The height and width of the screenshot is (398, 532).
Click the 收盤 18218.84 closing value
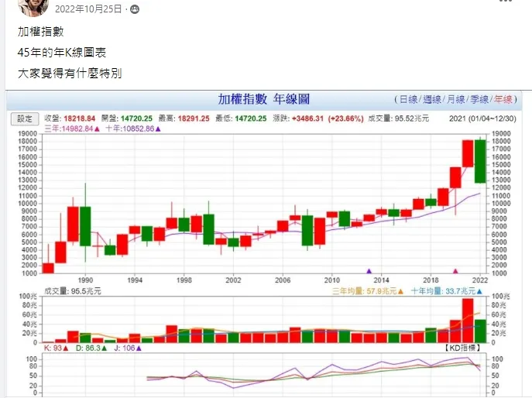point(70,118)
